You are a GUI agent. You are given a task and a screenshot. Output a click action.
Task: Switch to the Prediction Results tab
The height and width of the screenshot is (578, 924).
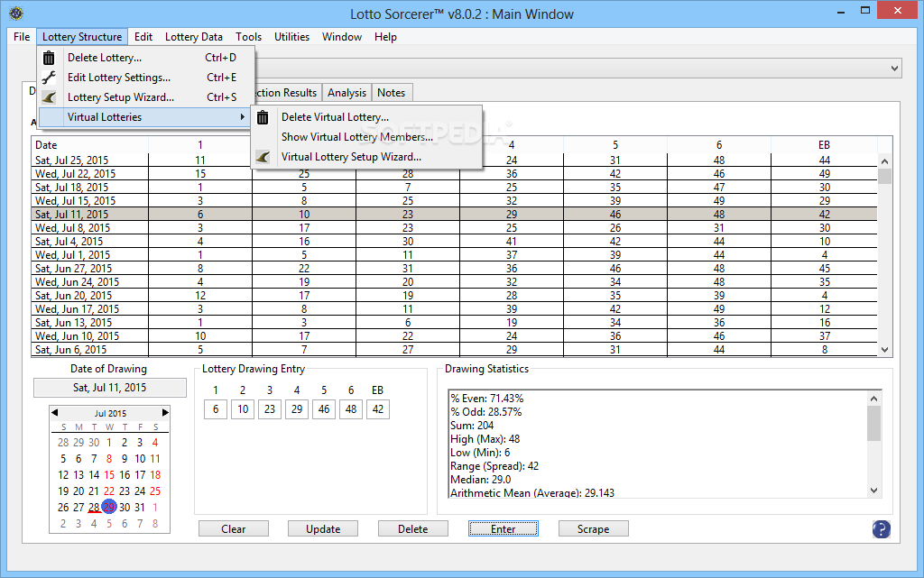pyautogui.click(x=288, y=92)
